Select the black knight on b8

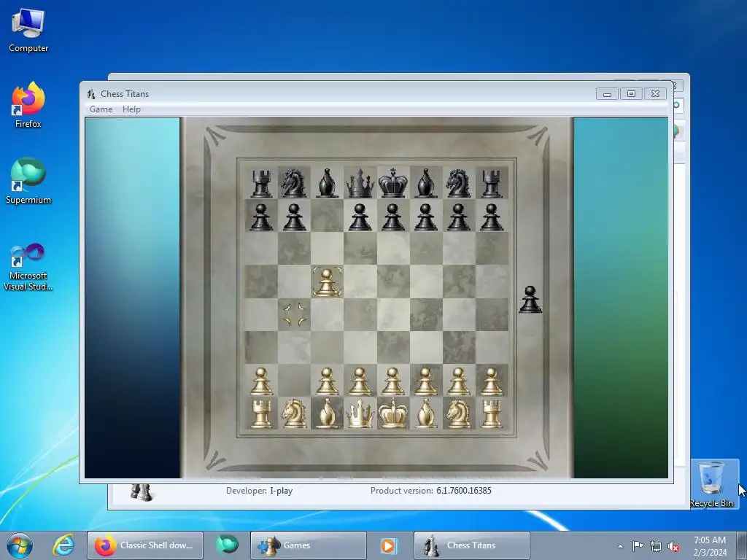294,183
